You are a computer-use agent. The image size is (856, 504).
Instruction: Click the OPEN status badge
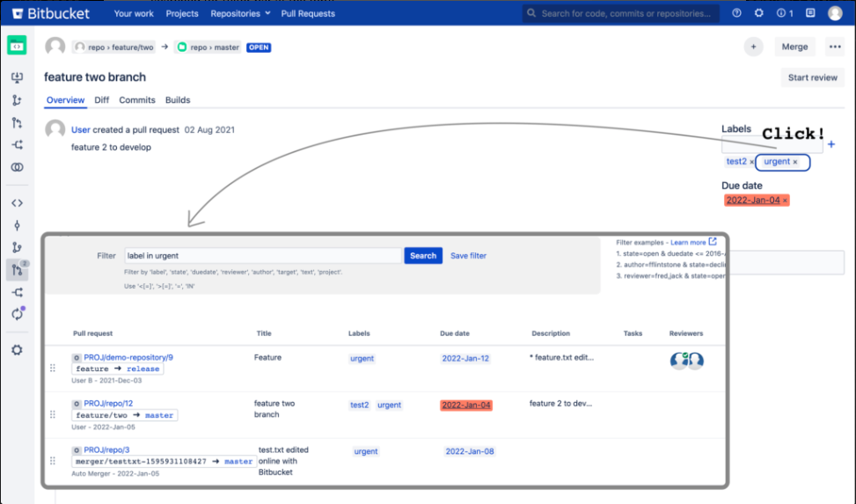click(x=259, y=47)
